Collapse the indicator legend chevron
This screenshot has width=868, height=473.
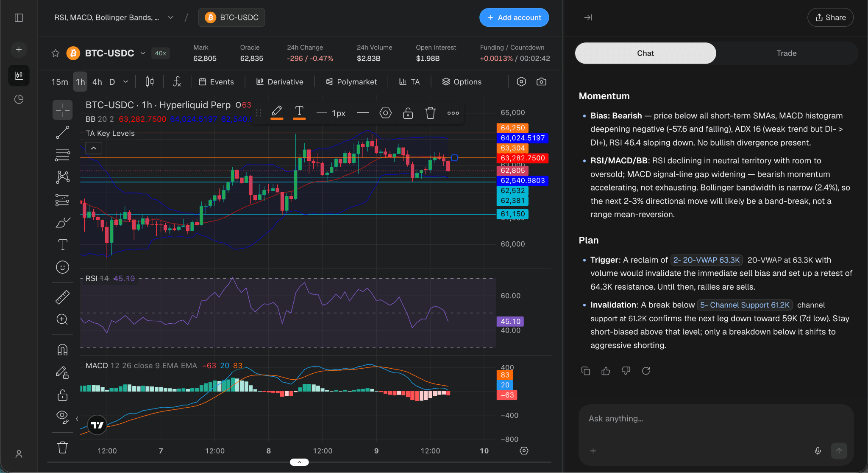94,148
